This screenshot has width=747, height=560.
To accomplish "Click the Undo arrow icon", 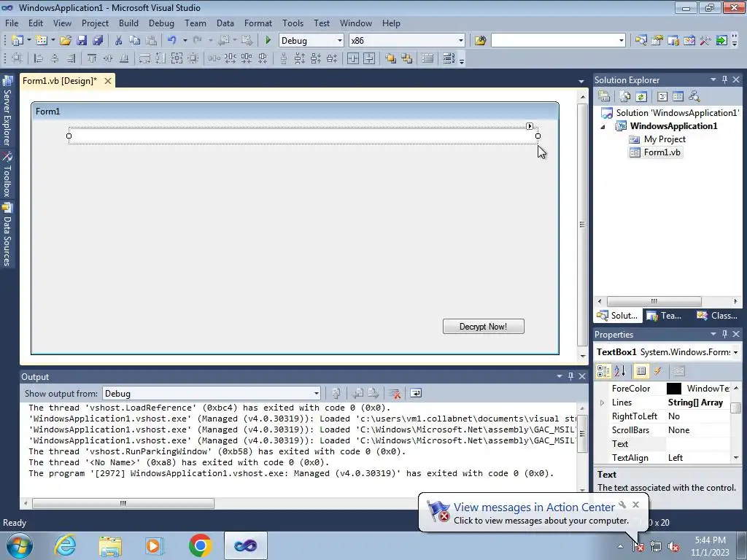I will click(171, 41).
